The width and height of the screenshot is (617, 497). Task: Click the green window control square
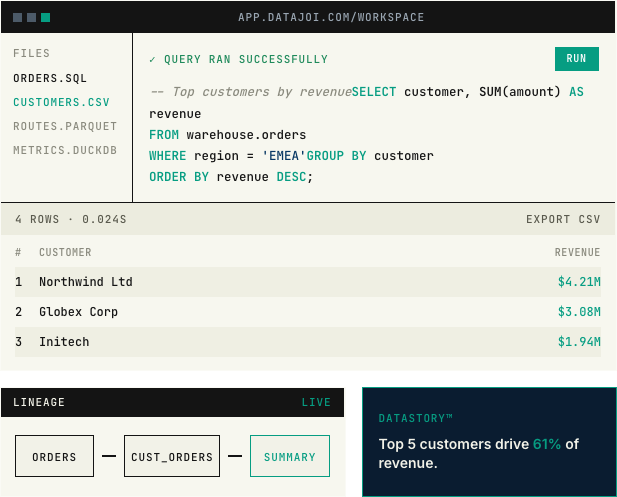46,17
